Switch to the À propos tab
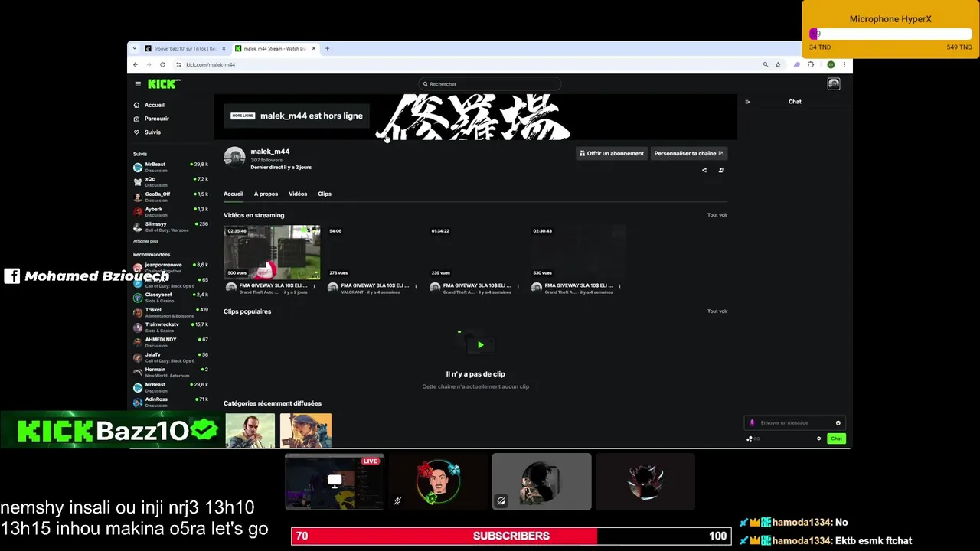This screenshot has height=551, width=980. pyautogui.click(x=266, y=194)
